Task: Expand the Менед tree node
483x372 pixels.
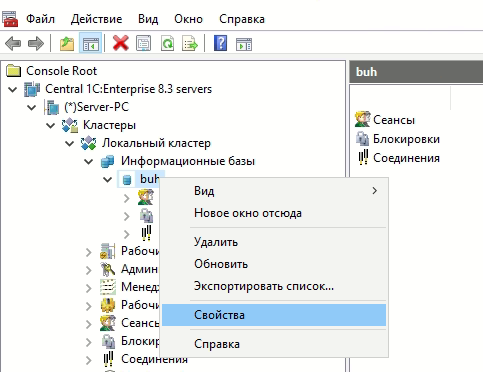Action: 89,288
